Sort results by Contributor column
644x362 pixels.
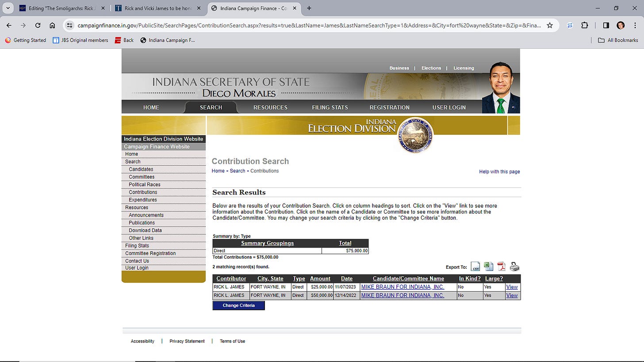[x=231, y=278]
